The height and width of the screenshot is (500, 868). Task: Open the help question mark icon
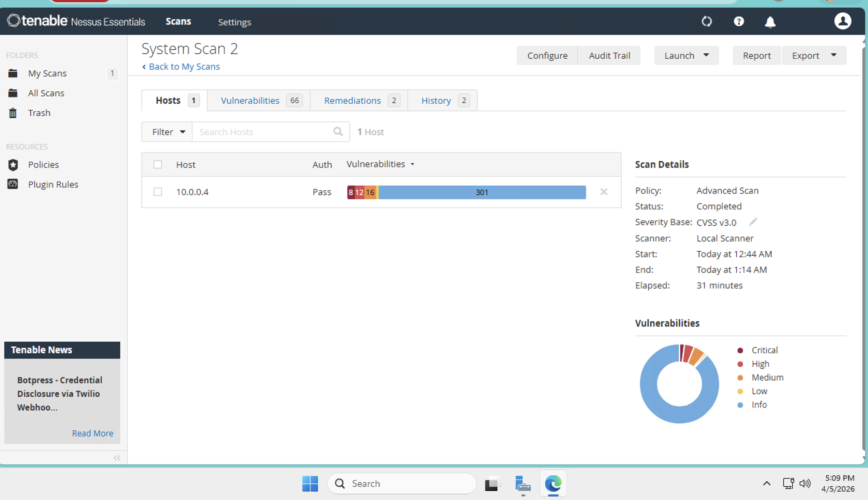[x=738, y=21]
